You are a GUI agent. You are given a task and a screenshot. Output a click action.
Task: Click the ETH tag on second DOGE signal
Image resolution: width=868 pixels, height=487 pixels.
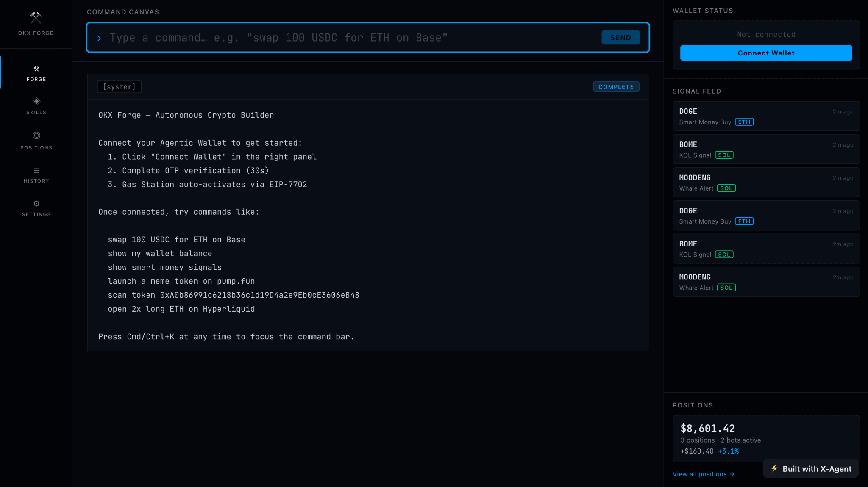(x=744, y=221)
